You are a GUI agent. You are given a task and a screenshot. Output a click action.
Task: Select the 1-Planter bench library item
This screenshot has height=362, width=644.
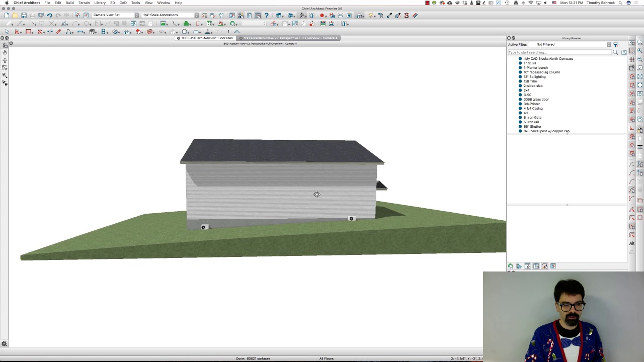click(536, 68)
